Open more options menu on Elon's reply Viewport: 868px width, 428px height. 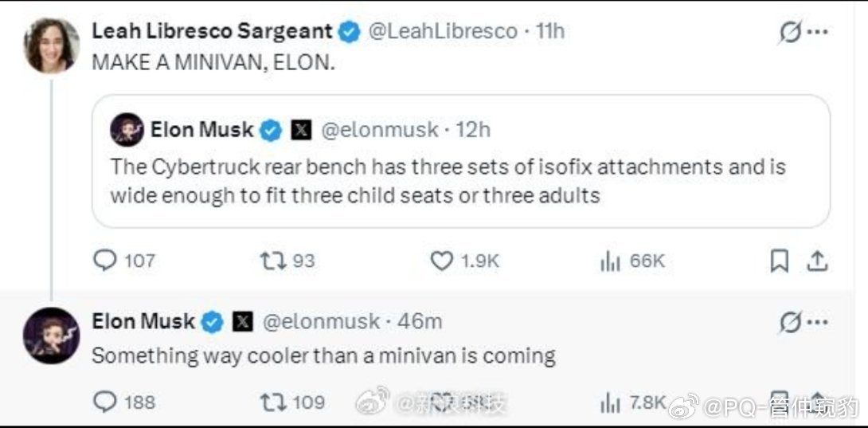(818, 322)
